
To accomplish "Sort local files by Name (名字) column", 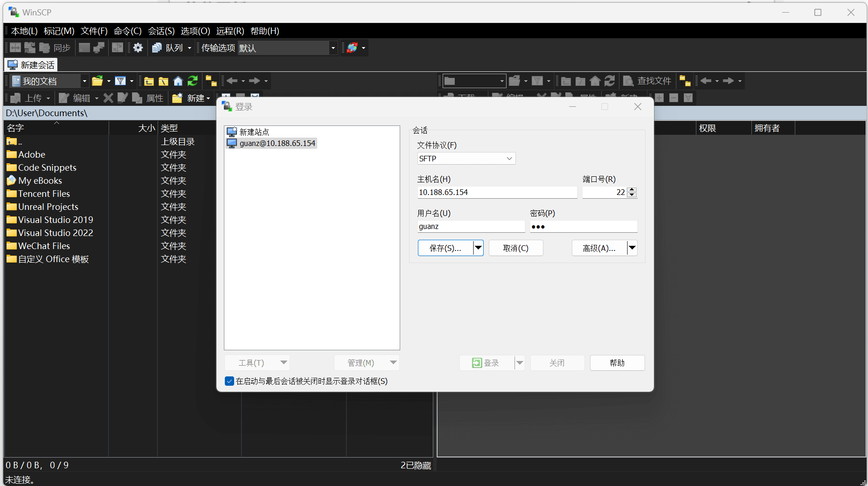I will tap(56, 128).
